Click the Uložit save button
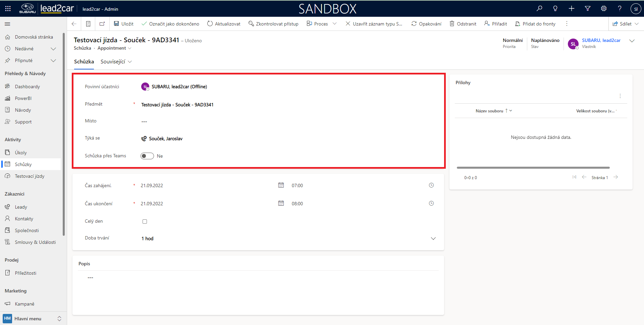 (124, 24)
